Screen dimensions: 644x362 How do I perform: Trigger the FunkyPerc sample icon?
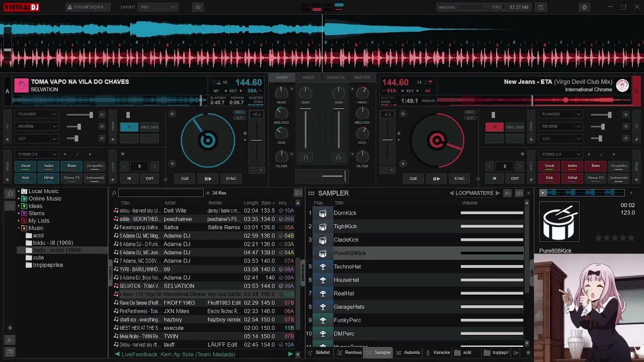click(323, 320)
